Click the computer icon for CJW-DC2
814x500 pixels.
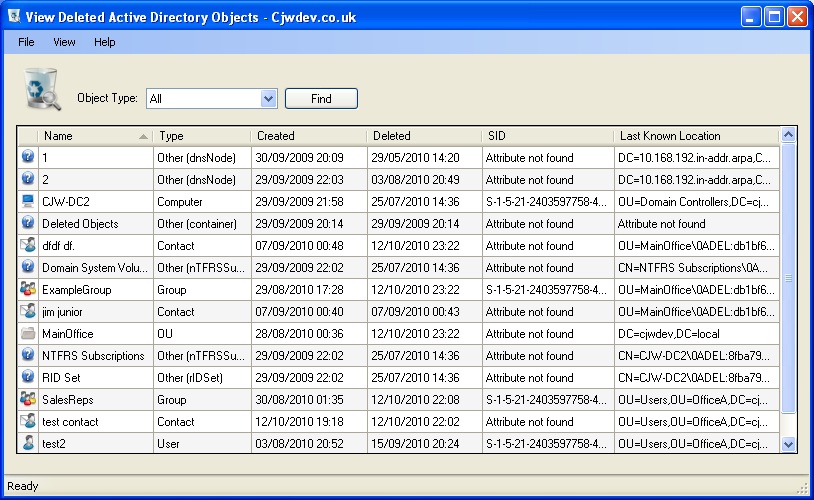pos(28,202)
